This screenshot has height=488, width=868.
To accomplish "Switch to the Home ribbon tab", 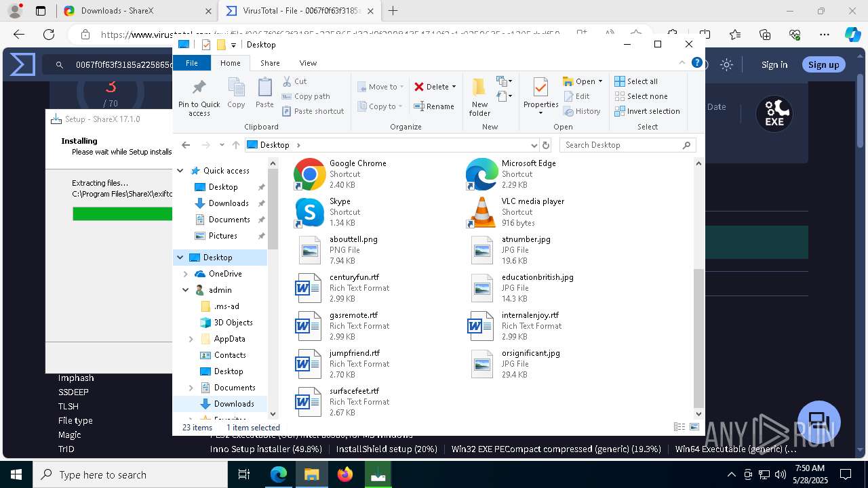I will [x=231, y=63].
